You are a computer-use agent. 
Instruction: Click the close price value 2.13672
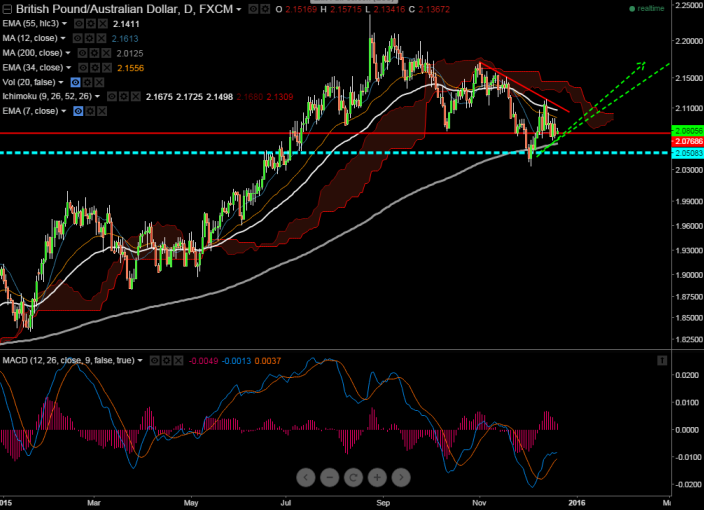434,9
